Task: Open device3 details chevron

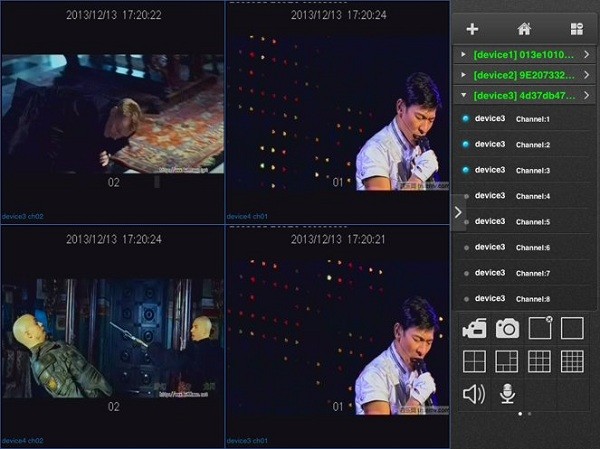Action: (587, 95)
